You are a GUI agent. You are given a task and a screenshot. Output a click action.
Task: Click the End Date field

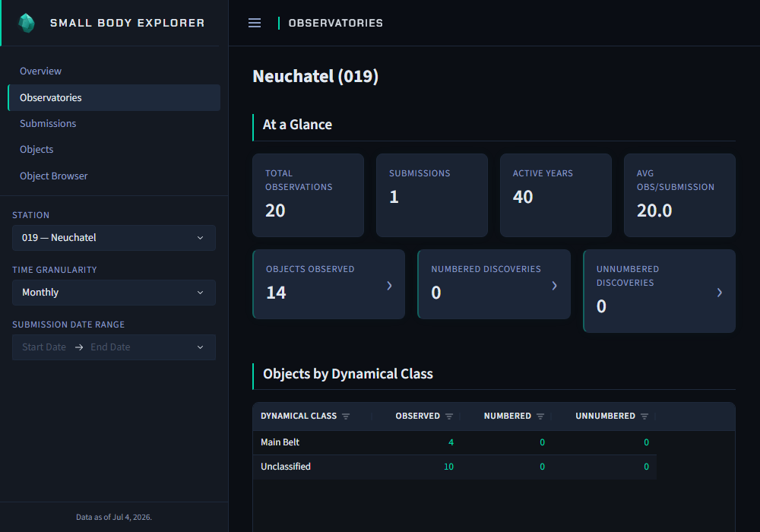point(110,347)
